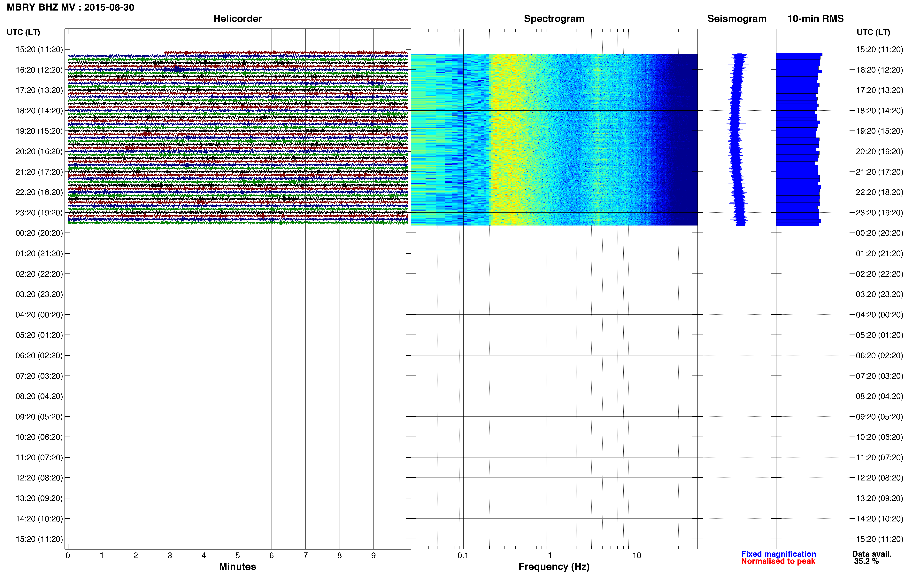Click the Frequency (Hz) axis label

click(554, 566)
